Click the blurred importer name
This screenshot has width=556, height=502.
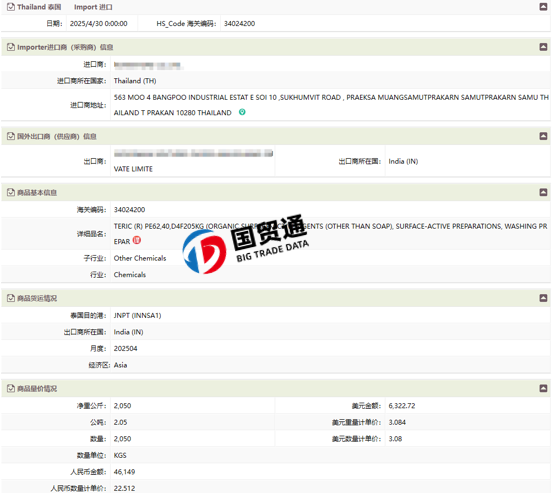click(x=148, y=65)
